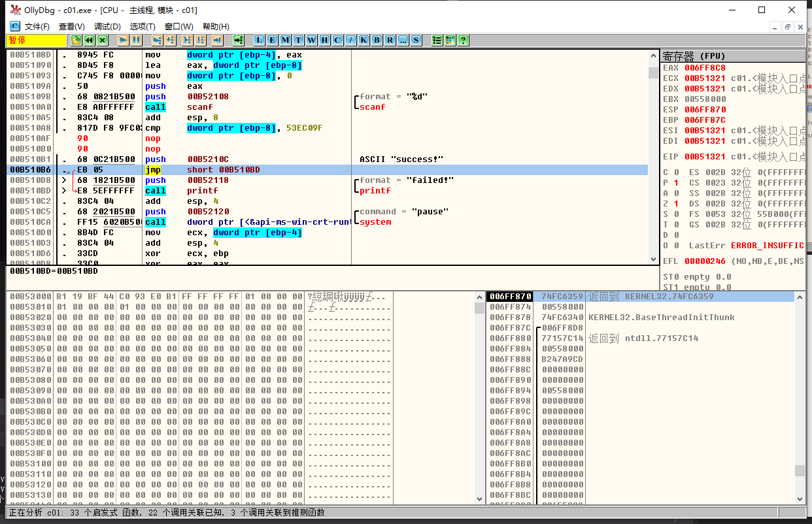Show CPU window via C button
The height and width of the screenshot is (524, 812).
[x=337, y=40]
